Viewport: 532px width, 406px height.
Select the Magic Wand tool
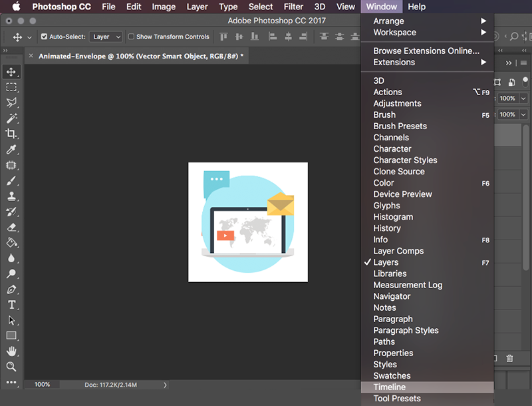(11, 118)
